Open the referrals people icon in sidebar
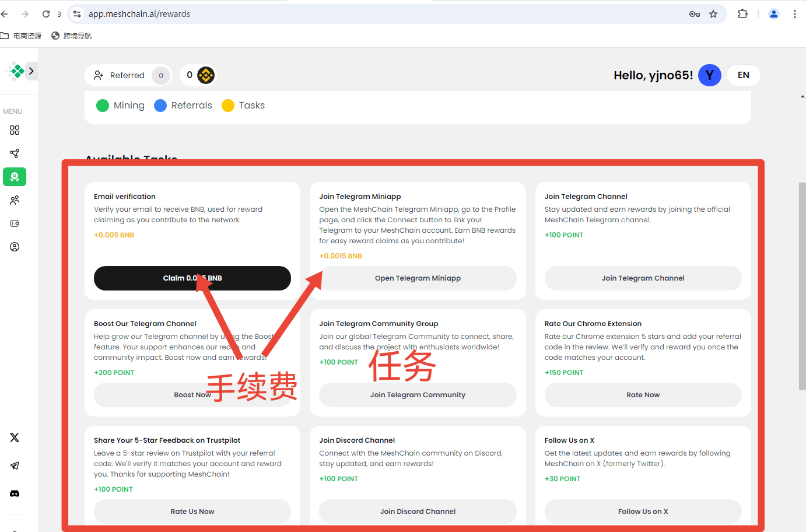806x532 pixels. pos(15,200)
